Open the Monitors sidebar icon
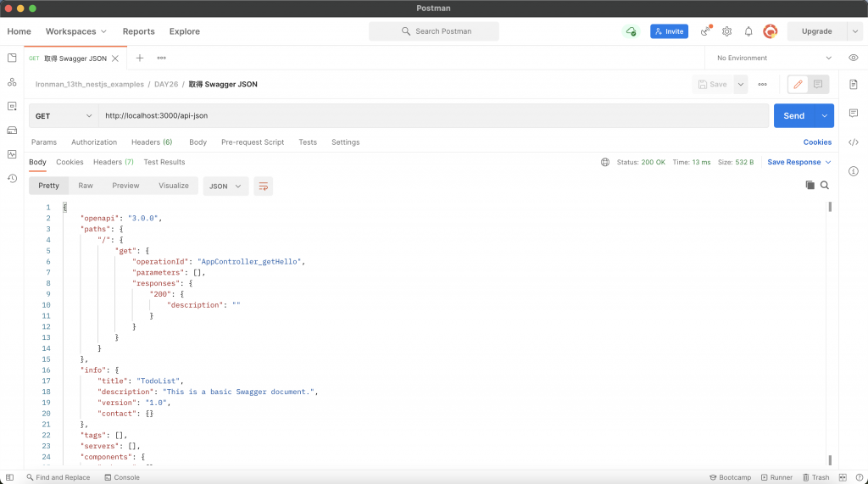The image size is (868, 484). tap(12, 154)
